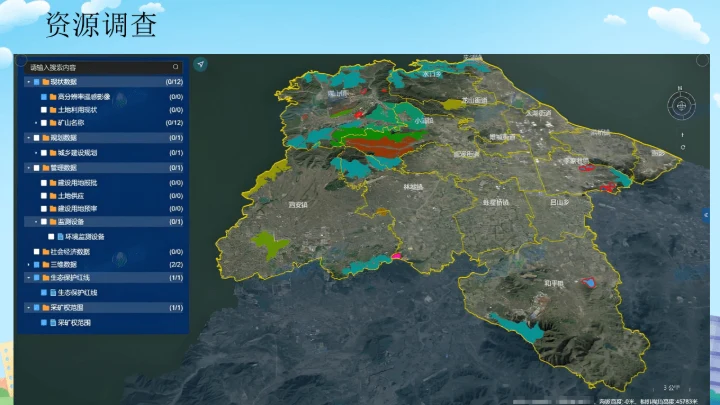Expand the 矿山名称 tree node
Screen dimensions: 720x405
coord(36,122)
